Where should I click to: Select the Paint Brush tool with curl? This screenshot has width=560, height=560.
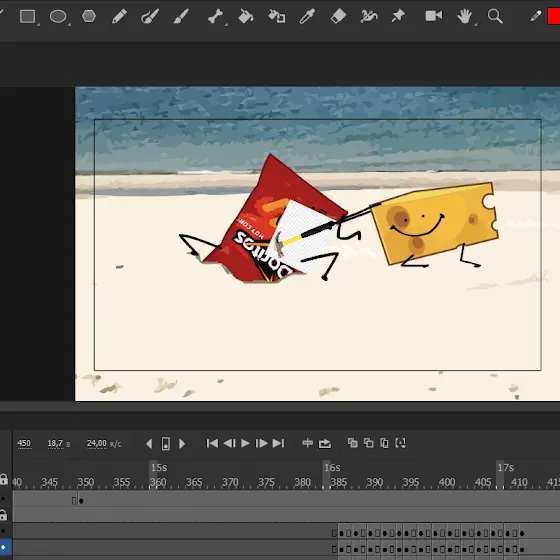pyautogui.click(x=150, y=16)
